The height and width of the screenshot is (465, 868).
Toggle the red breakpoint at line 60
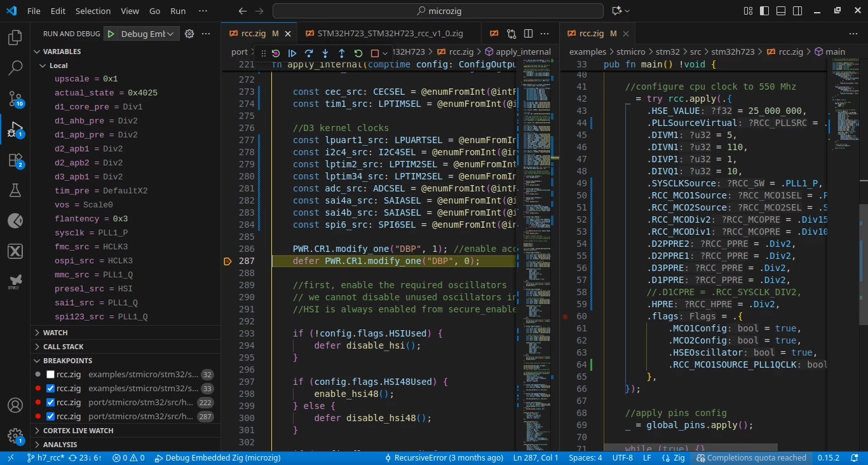pyautogui.click(x=565, y=316)
